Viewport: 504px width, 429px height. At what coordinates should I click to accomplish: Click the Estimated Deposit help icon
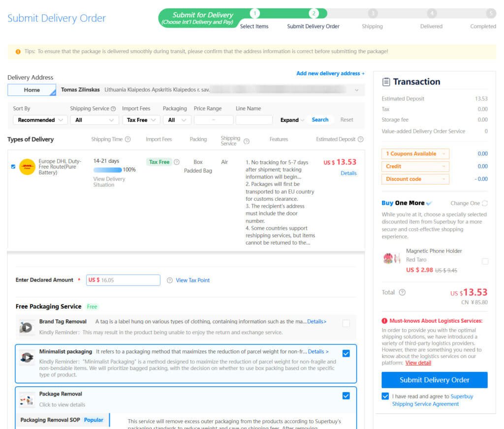pos(360,140)
